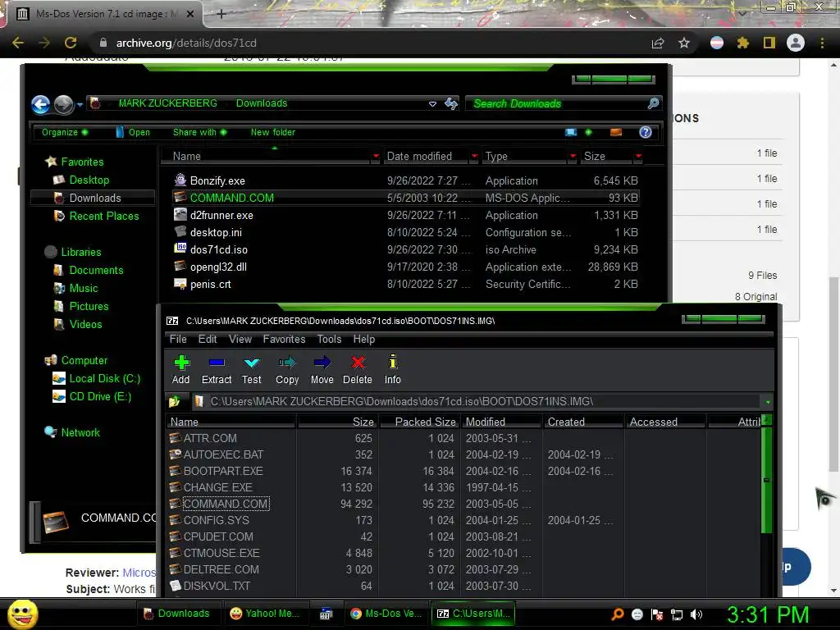Open new Chrome tab with plus button
Image resolution: width=840 pixels, height=630 pixels.
pos(221,14)
